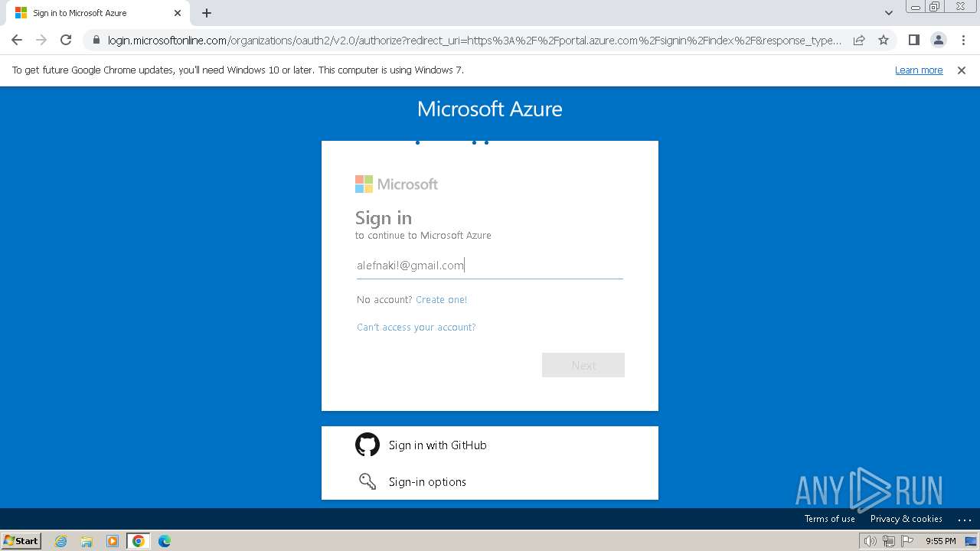
Task: Open the Terms of use link
Action: 830,519
